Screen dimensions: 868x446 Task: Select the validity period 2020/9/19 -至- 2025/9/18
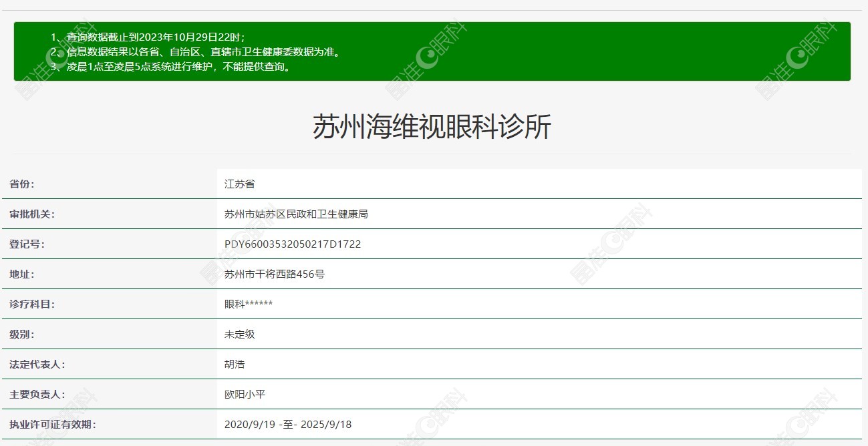[288, 424]
